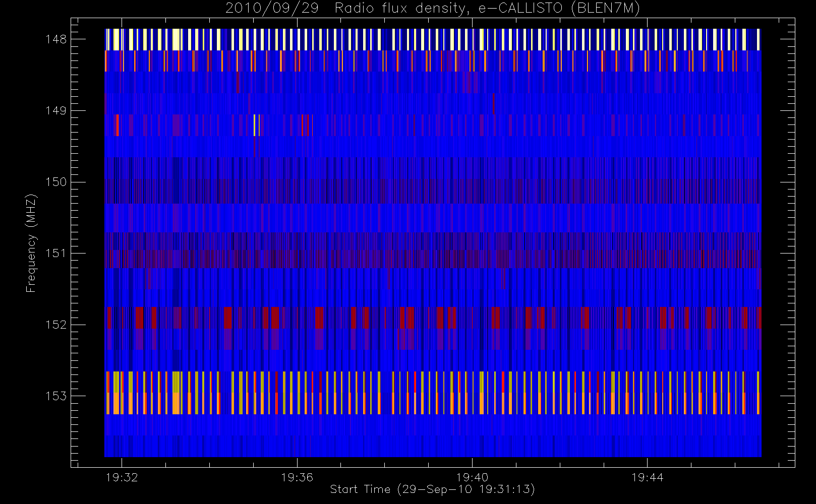The image size is (816, 504).
Task: Click the plot title "Radio flux density, e-CALLISTO (BLEN7M)"
Action: (487, 9)
